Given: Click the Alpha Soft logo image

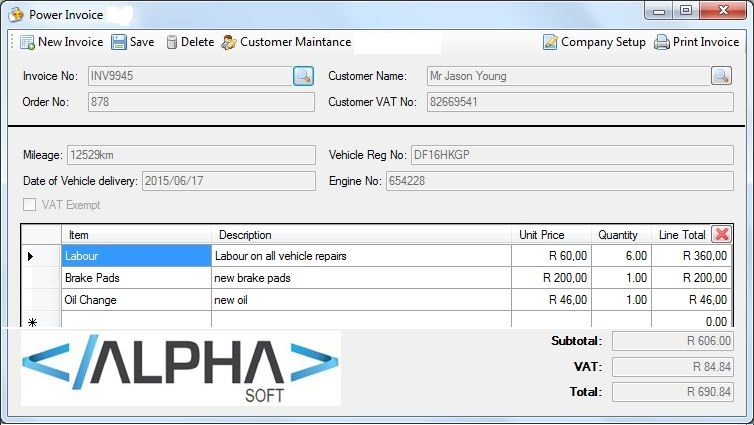Looking at the screenshot, I should tap(180, 368).
